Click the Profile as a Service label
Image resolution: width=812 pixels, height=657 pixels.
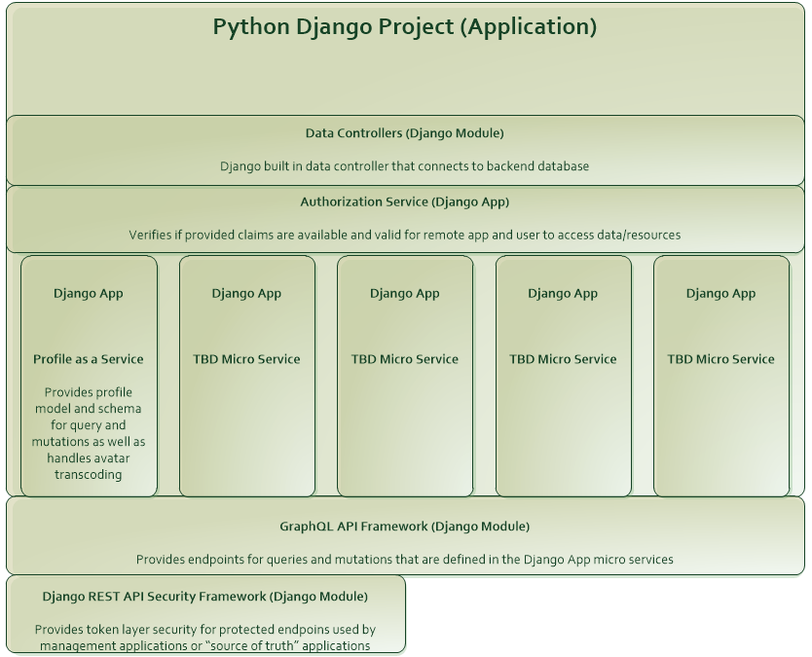88,359
